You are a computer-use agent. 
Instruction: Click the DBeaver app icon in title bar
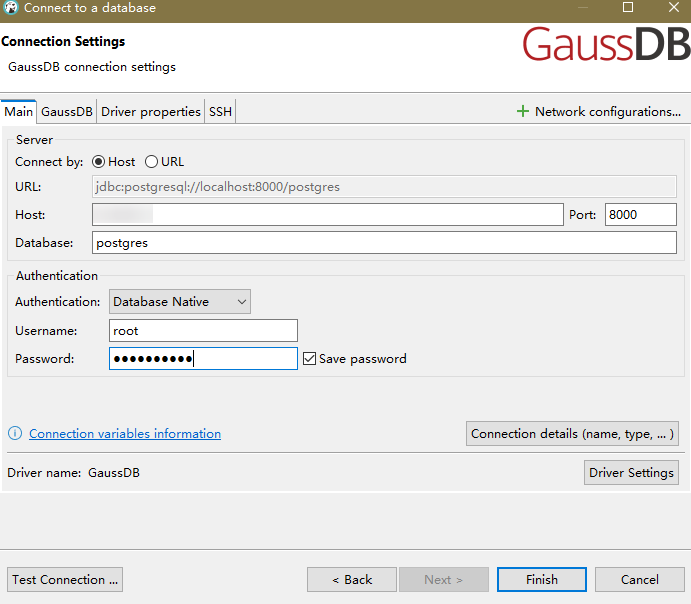[x=11, y=7]
